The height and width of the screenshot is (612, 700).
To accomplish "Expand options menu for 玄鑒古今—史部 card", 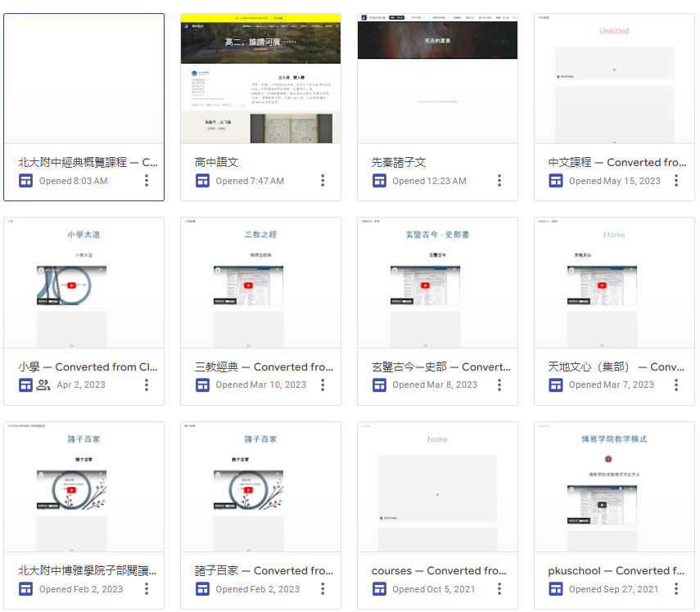I will tap(499, 385).
